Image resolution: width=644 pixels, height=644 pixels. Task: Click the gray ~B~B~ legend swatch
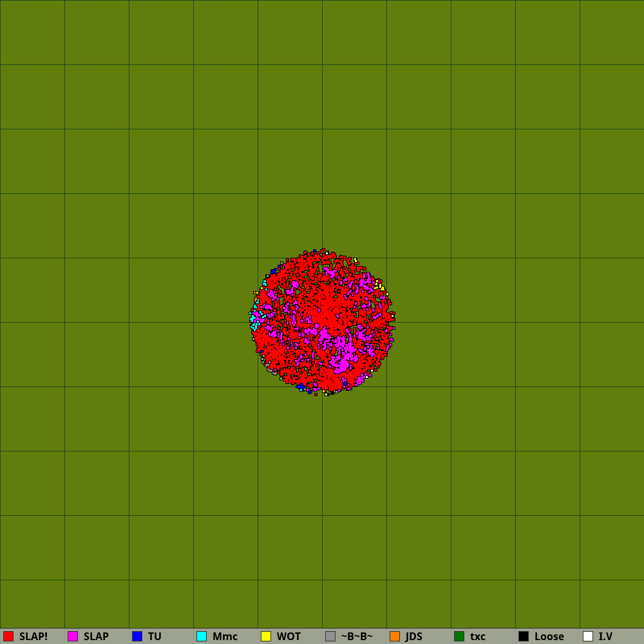tap(330, 636)
